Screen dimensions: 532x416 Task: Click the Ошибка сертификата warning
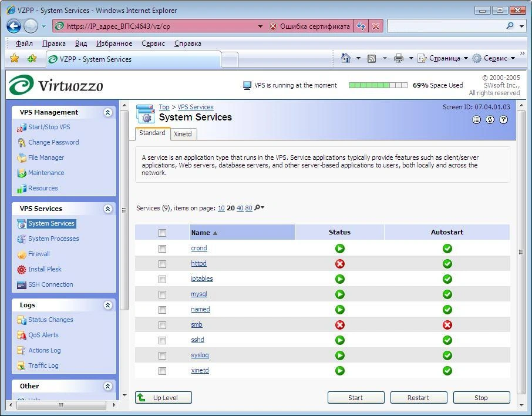(309, 26)
